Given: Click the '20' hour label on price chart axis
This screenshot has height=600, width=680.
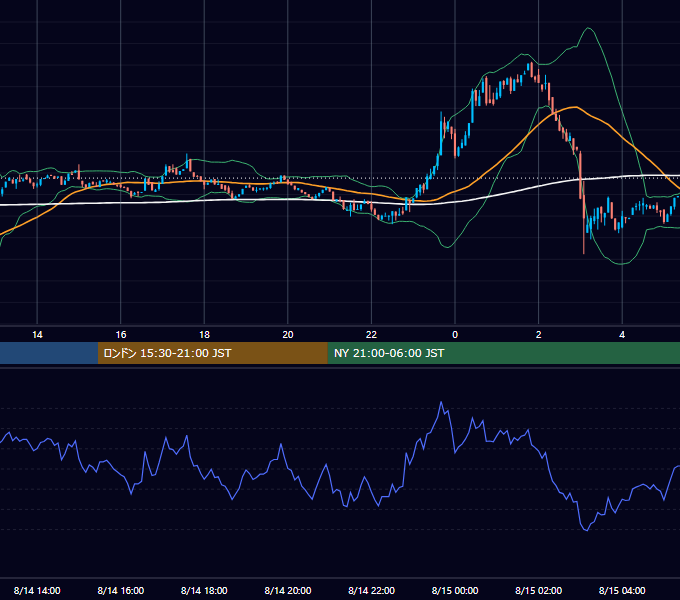Looking at the screenshot, I should [x=288, y=335].
